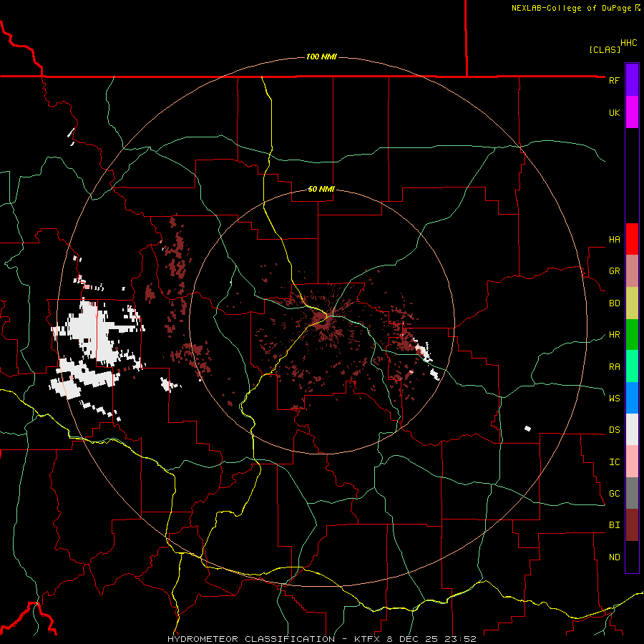Click the 'HYDROMETEOR CLASSIFICATION - KTFX' caption
This screenshot has height=644, width=644.
(275, 639)
